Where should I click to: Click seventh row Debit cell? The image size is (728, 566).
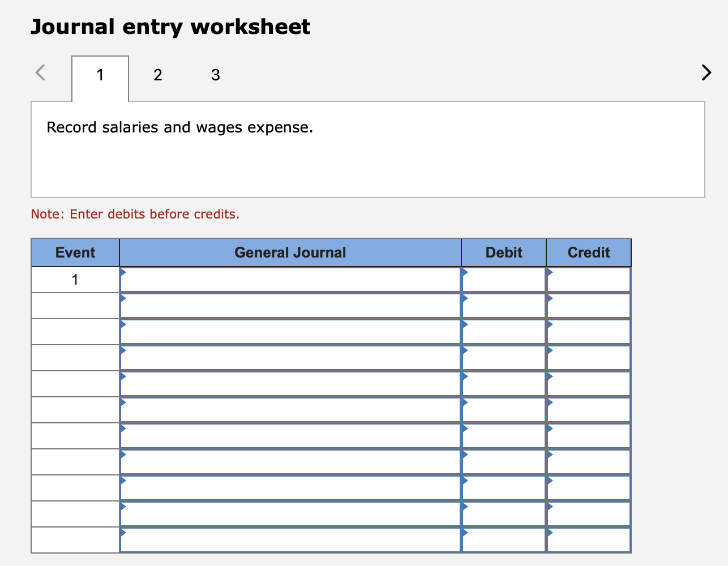coord(504,436)
